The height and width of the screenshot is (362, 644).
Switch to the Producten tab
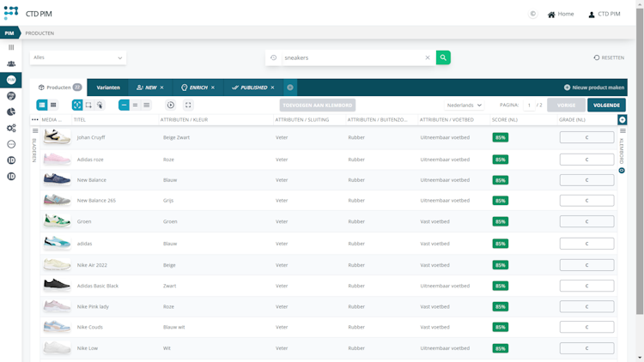(x=59, y=87)
